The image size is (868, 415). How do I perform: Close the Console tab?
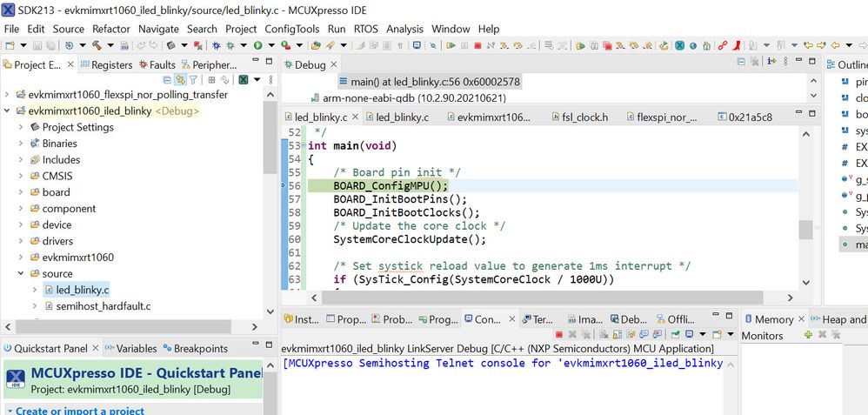click(x=511, y=319)
